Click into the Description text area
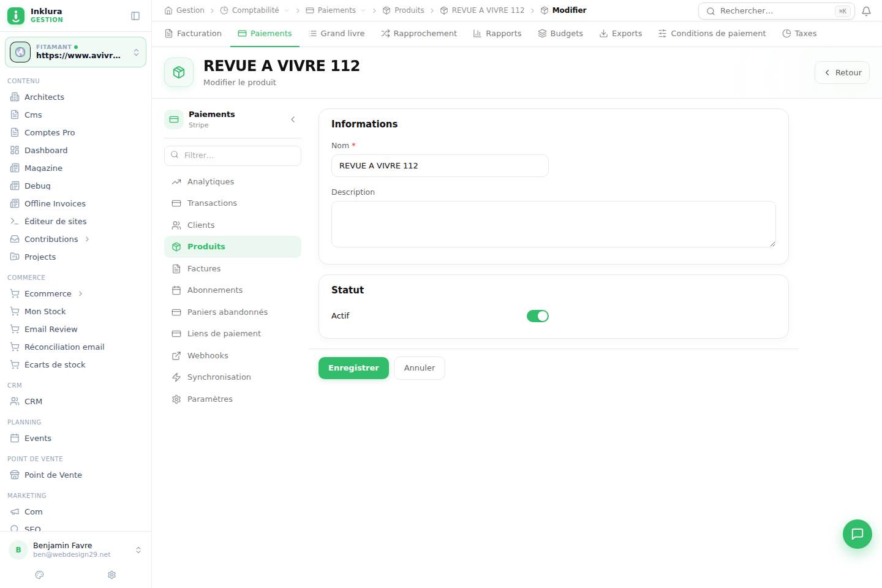The height and width of the screenshot is (588, 882). pos(554,224)
